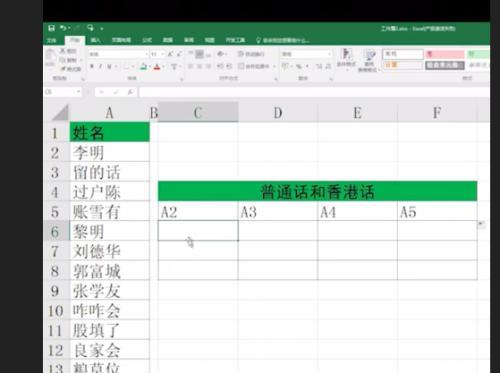
Task: Switch to the Data (数据) tab
Action: pos(168,40)
